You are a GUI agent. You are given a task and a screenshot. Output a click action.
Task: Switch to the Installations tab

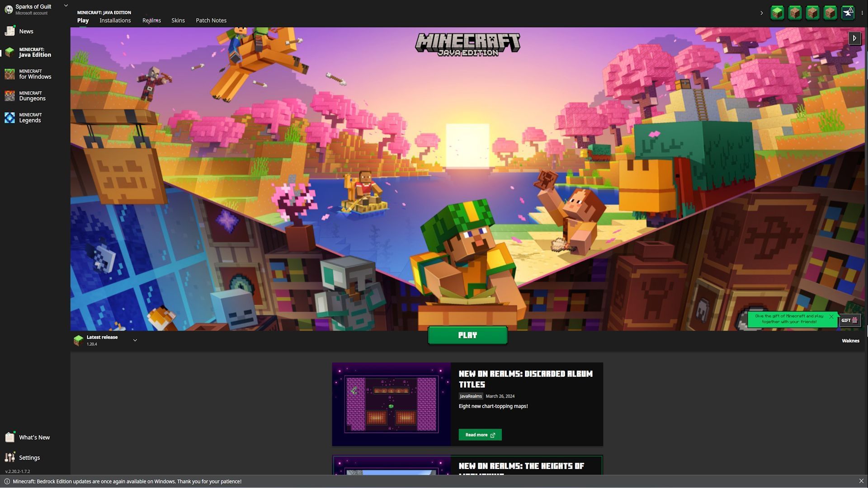click(x=114, y=20)
